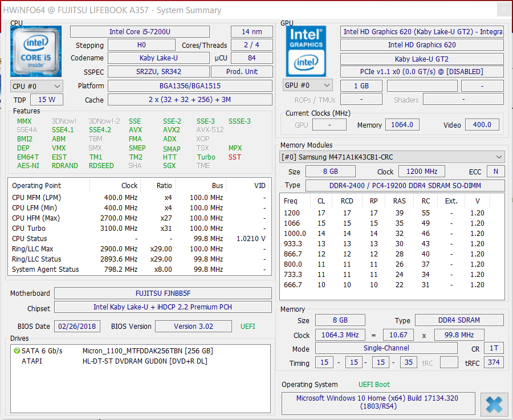Screen dimensions: 513x420
Task: Click the Intel Kaby Lake-U chipset field
Action: pos(163,307)
